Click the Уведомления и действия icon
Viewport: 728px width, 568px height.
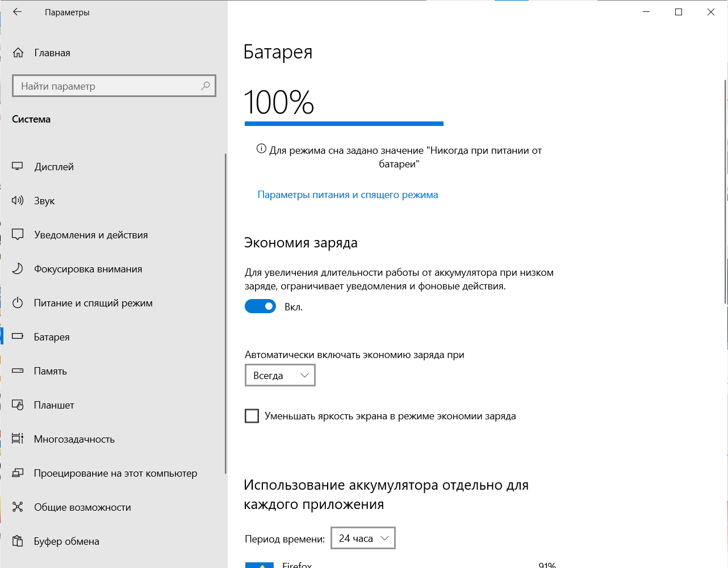point(18,234)
